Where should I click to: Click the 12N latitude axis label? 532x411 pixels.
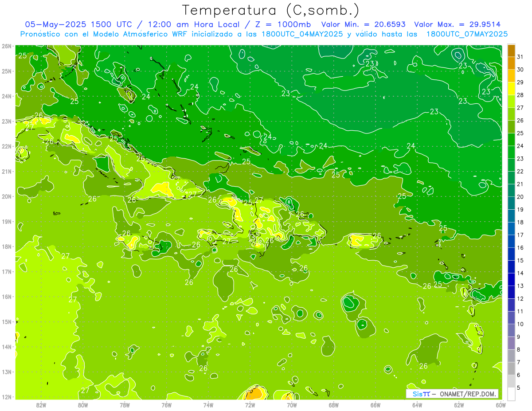point(7,396)
